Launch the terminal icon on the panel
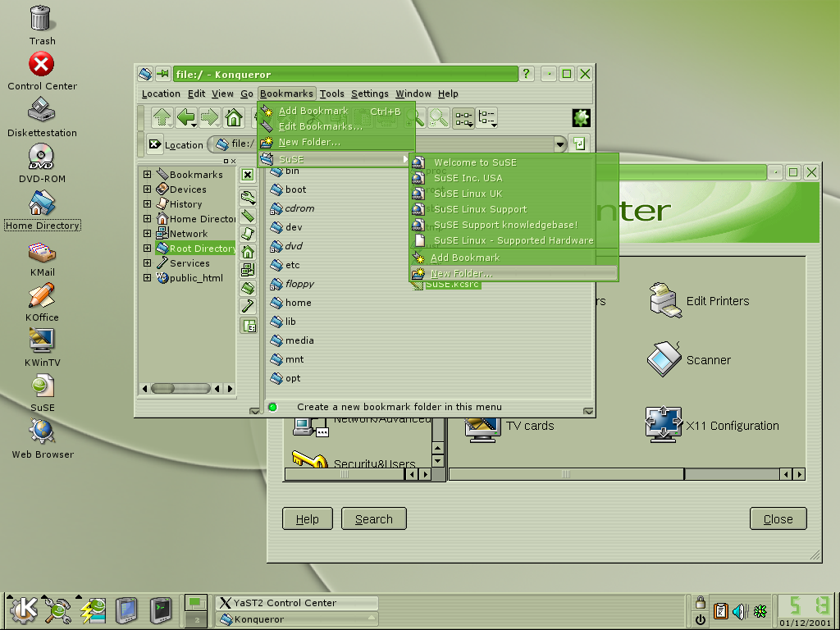The width and height of the screenshot is (840, 630). click(x=160, y=610)
